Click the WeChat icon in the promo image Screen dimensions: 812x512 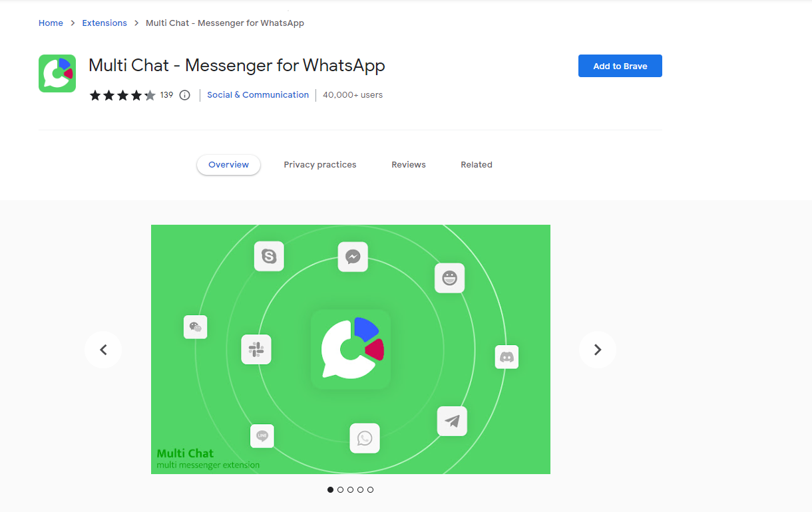coord(196,326)
